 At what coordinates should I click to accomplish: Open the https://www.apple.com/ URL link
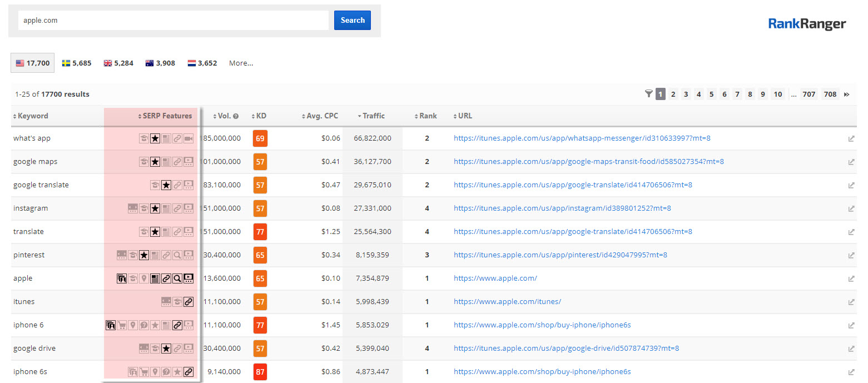click(x=495, y=278)
